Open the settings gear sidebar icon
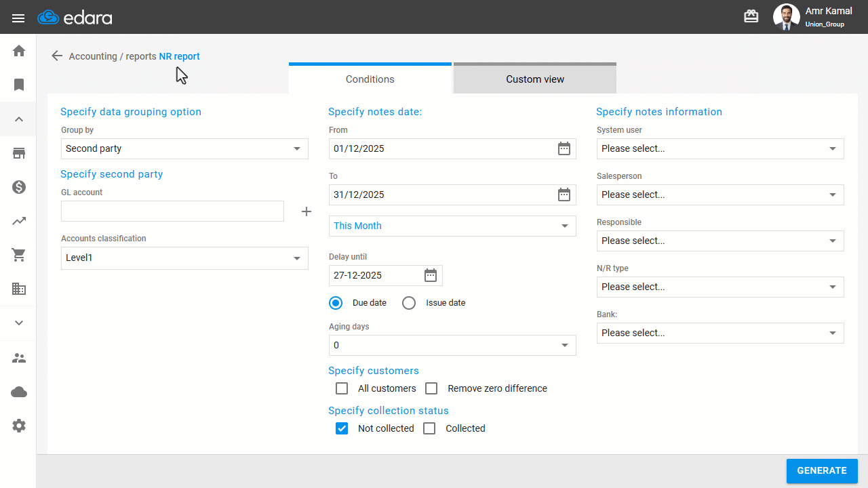The width and height of the screenshot is (868, 488). click(x=19, y=426)
